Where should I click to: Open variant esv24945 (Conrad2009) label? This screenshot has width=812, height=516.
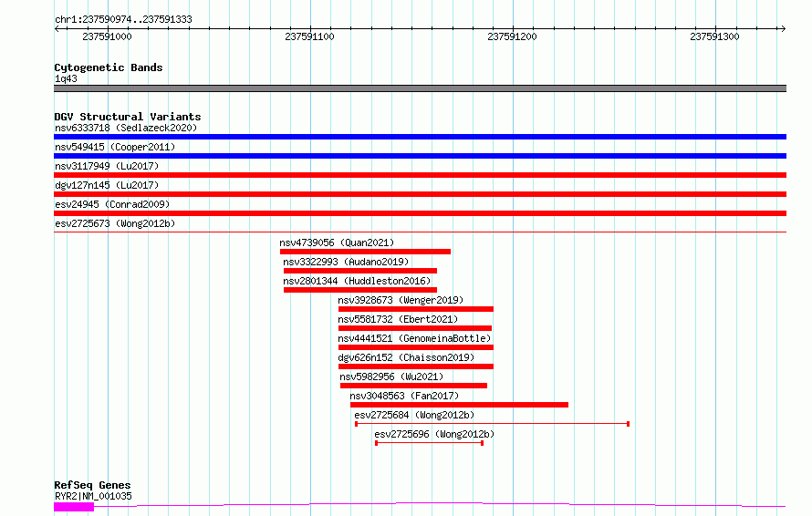tap(112, 204)
